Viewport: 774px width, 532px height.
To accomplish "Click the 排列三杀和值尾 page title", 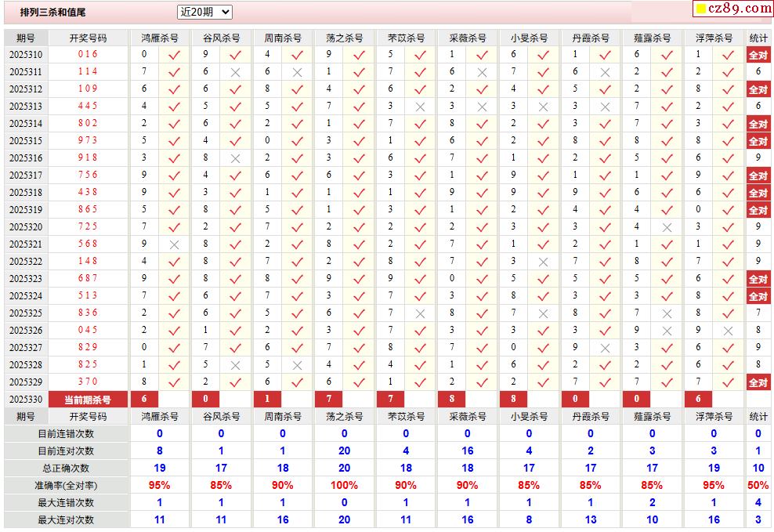I will (52, 13).
